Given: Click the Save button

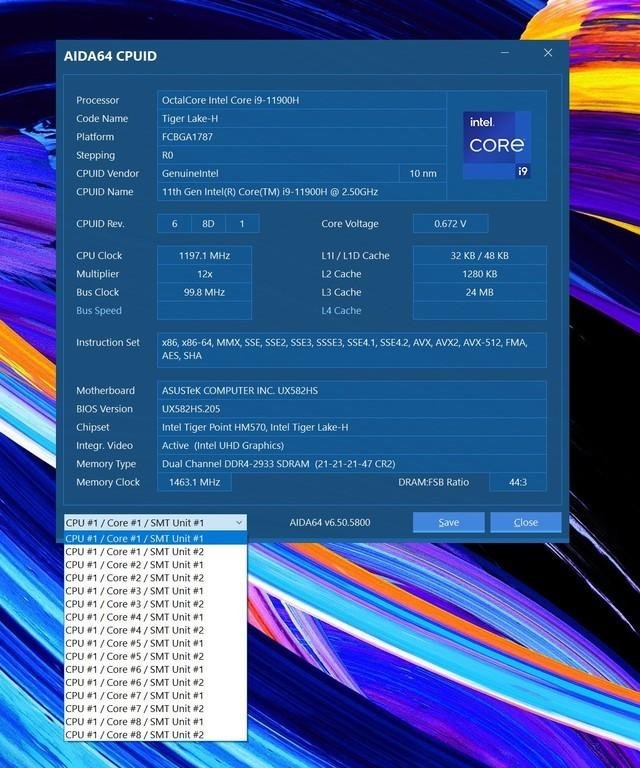Looking at the screenshot, I should click(448, 522).
